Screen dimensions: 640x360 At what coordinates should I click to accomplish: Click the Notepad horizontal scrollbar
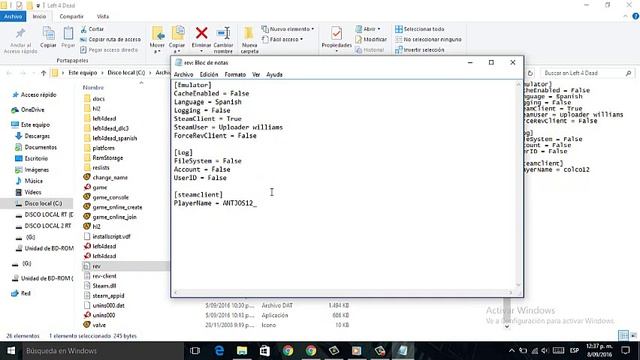pos(343,292)
